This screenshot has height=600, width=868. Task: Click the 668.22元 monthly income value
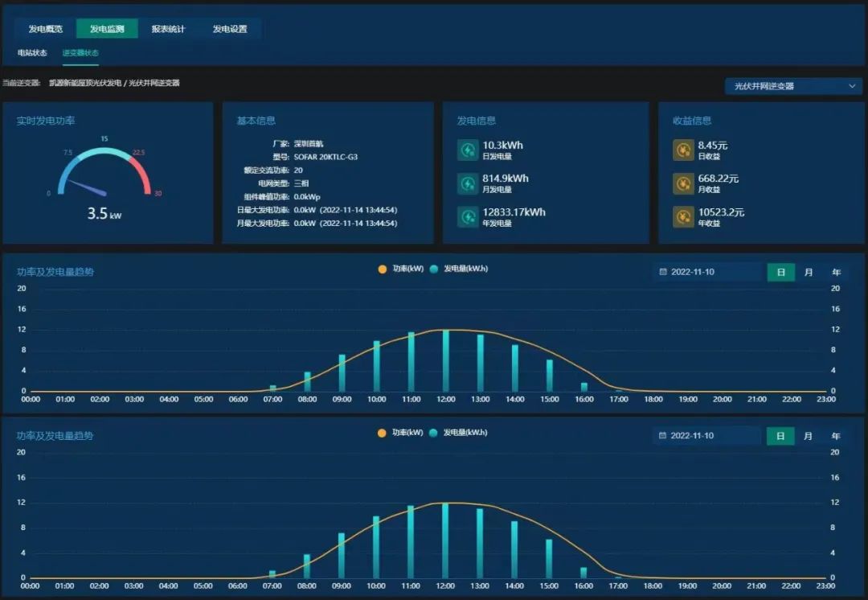tap(718, 179)
